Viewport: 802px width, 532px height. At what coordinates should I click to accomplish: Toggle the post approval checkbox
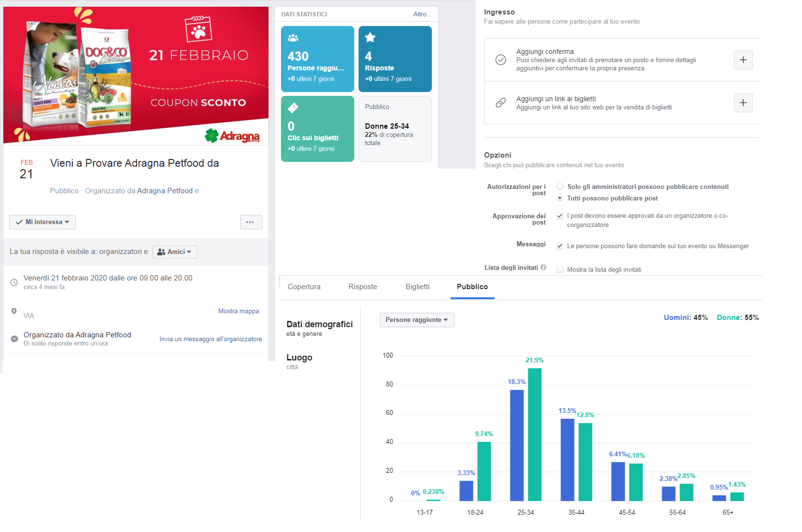click(x=560, y=216)
